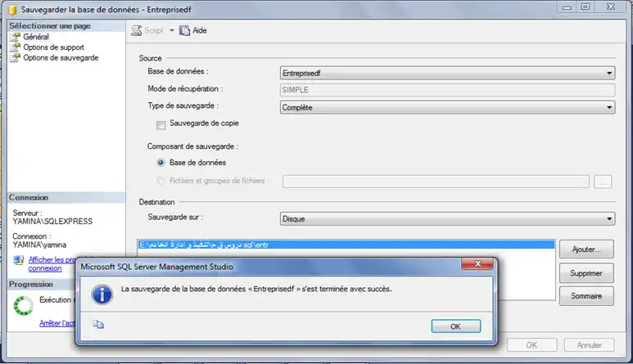Click the green progress spinner indicator
The height and width of the screenshot is (364, 633).
coord(24,305)
